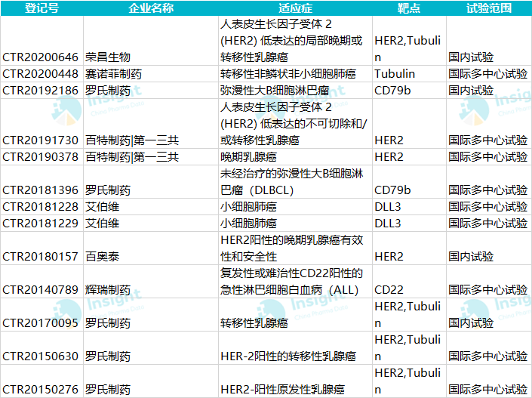Screen dimensions: 532x398
Task: Click 艾伯维 in row CTR20181228
Action: pyautogui.click(x=102, y=207)
